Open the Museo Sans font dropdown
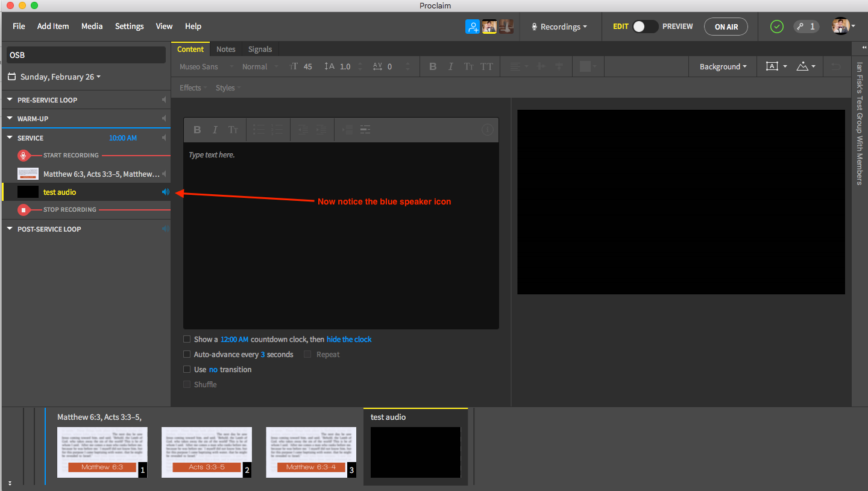 pyautogui.click(x=207, y=67)
